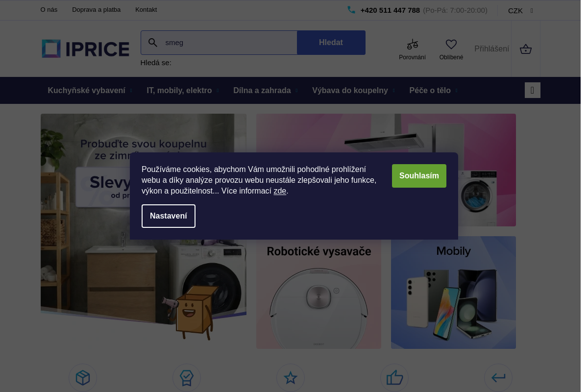Click the star icon in the footer row
This screenshot has height=392, width=588.
(290, 378)
